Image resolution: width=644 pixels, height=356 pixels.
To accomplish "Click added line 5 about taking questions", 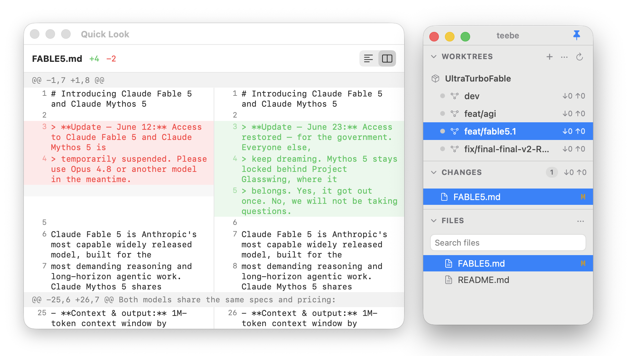I will point(309,201).
